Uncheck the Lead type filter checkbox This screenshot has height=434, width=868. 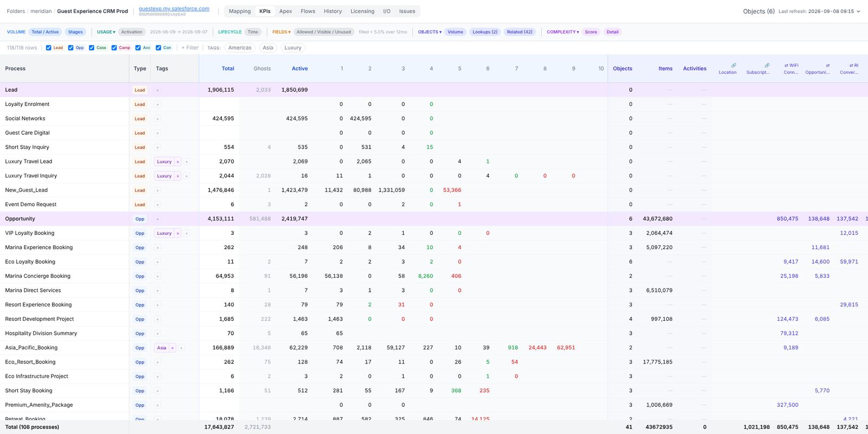point(49,48)
